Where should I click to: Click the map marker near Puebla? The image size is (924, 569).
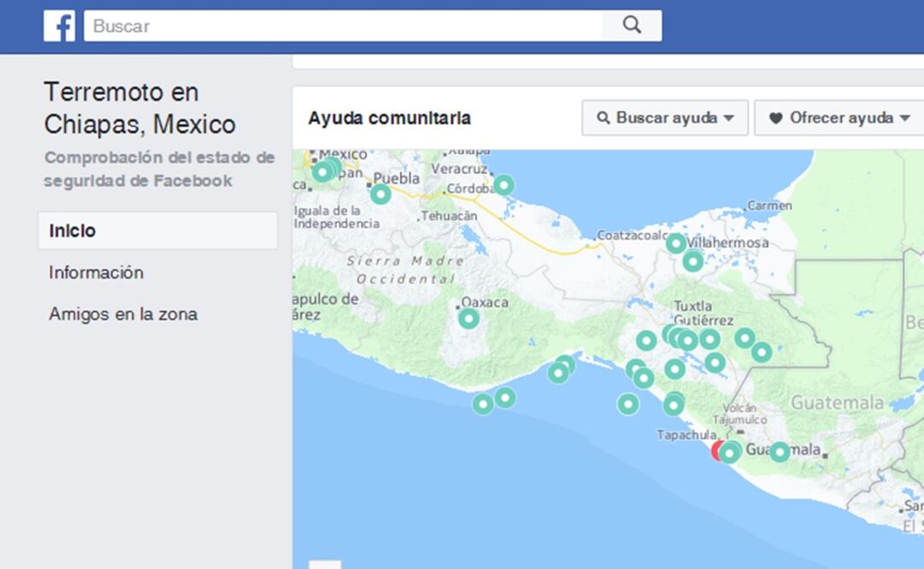tap(380, 195)
